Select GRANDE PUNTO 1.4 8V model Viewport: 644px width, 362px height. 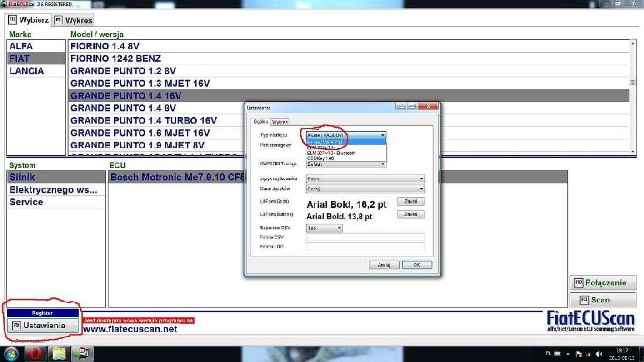(x=156, y=108)
